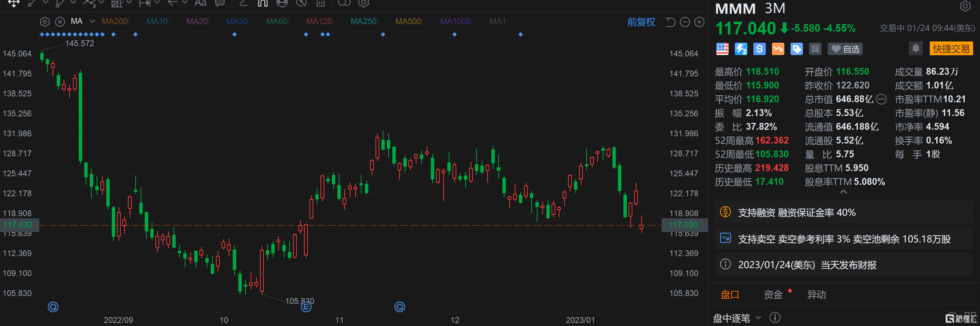Add MMM to 自选 watchlist
Image resolution: width=980 pixels, height=326 pixels.
click(x=845, y=49)
